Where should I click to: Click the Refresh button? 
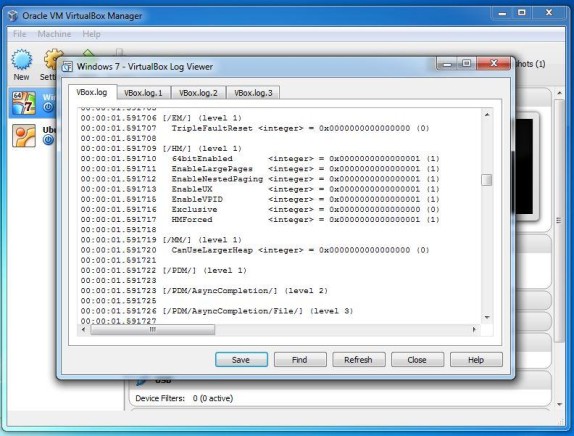click(358, 360)
